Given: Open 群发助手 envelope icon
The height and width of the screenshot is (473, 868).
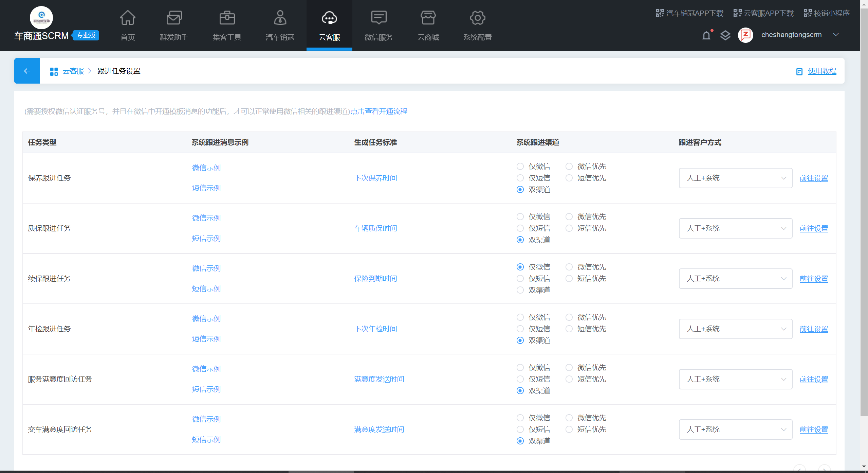Looking at the screenshot, I should (174, 18).
